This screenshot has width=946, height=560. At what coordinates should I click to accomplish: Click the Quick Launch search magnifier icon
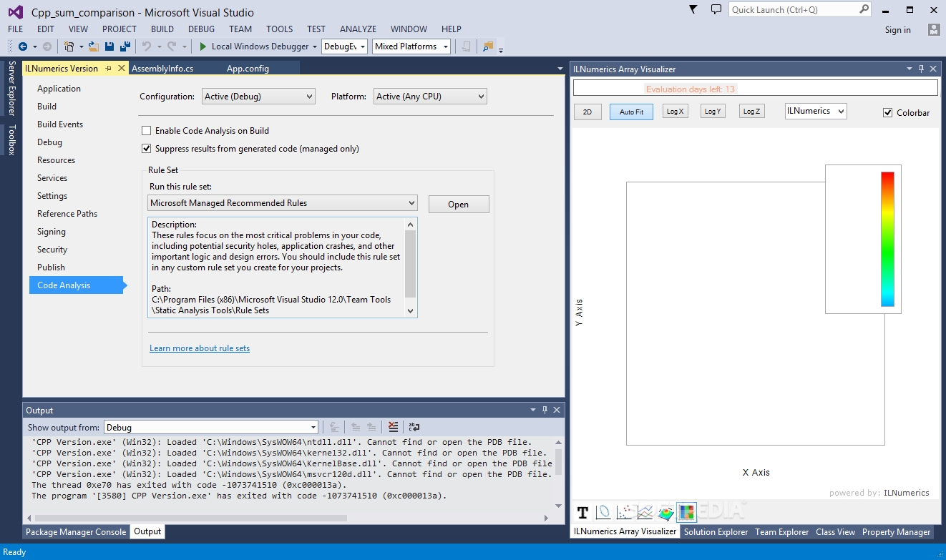tap(864, 9)
